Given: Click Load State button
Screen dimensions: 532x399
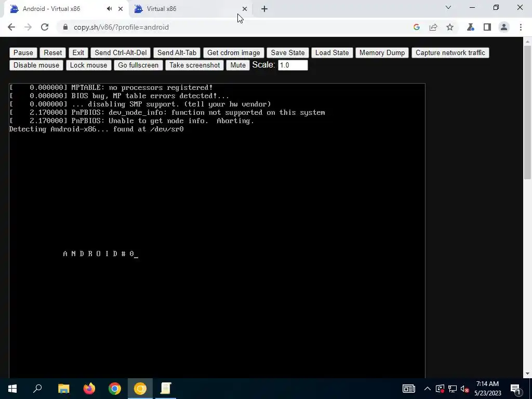Looking at the screenshot, I should [332, 52].
